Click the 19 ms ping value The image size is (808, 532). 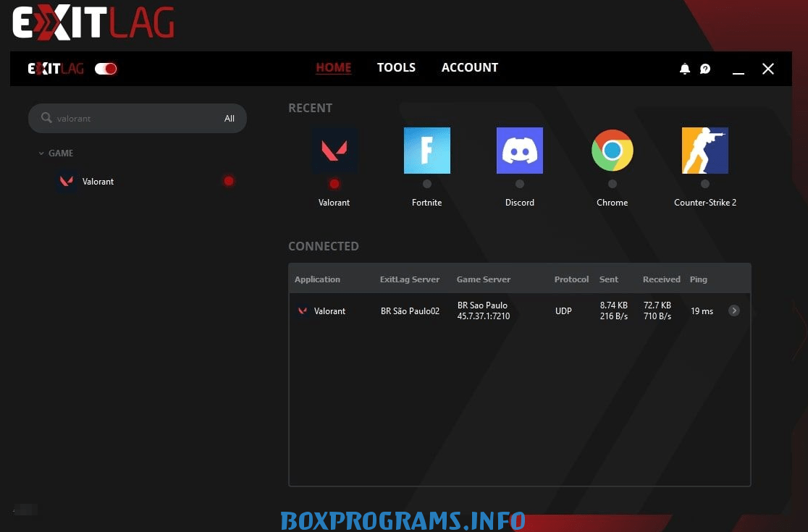pos(702,311)
